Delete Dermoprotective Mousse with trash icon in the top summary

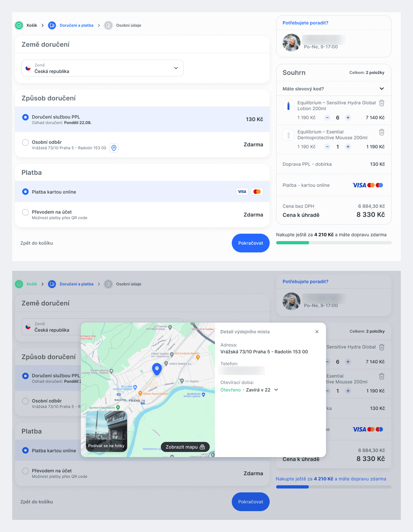tap(382, 132)
